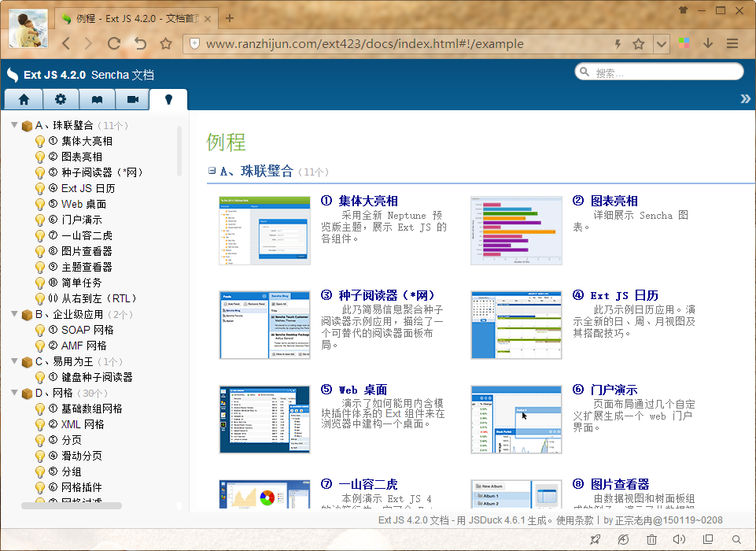Click the Sencha docs search field
The image size is (756, 551).
click(659, 72)
